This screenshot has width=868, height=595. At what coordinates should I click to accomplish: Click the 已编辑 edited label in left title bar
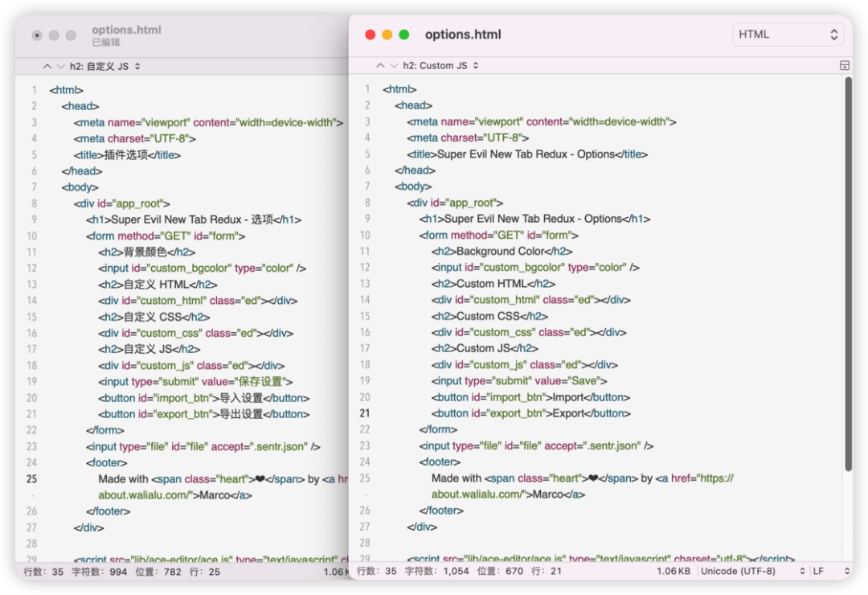point(106,43)
